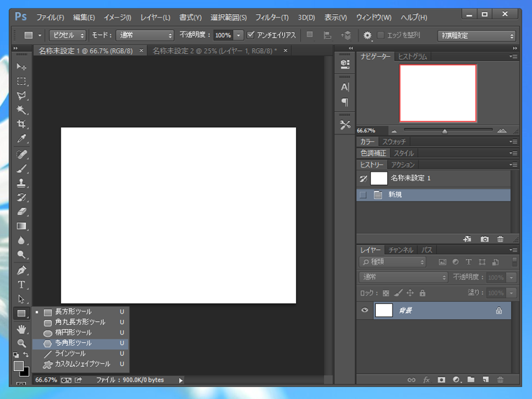Toggle the Align Edges checkbox
532x399 pixels.
click(381, 35)
